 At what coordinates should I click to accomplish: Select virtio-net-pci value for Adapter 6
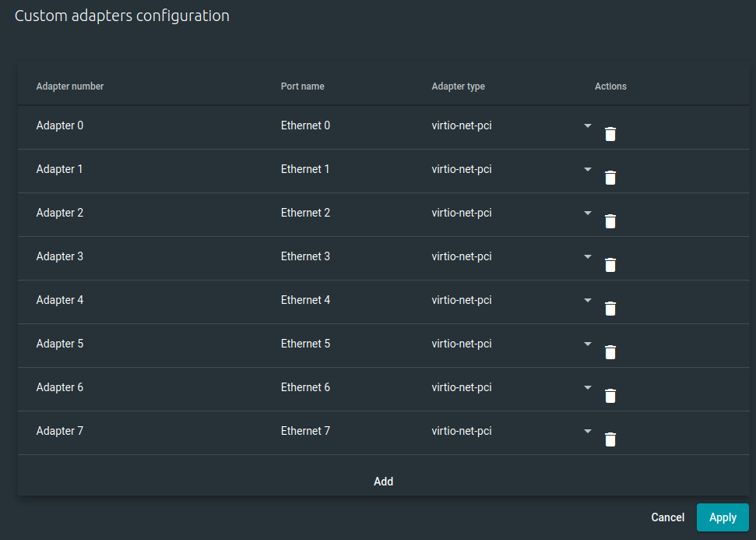tap(462, 387)
